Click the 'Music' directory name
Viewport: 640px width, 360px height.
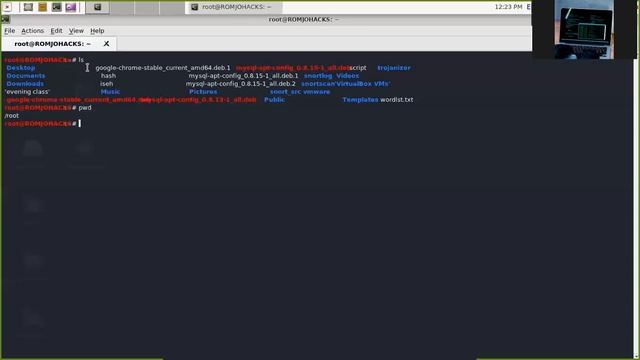tap(110, 92)
